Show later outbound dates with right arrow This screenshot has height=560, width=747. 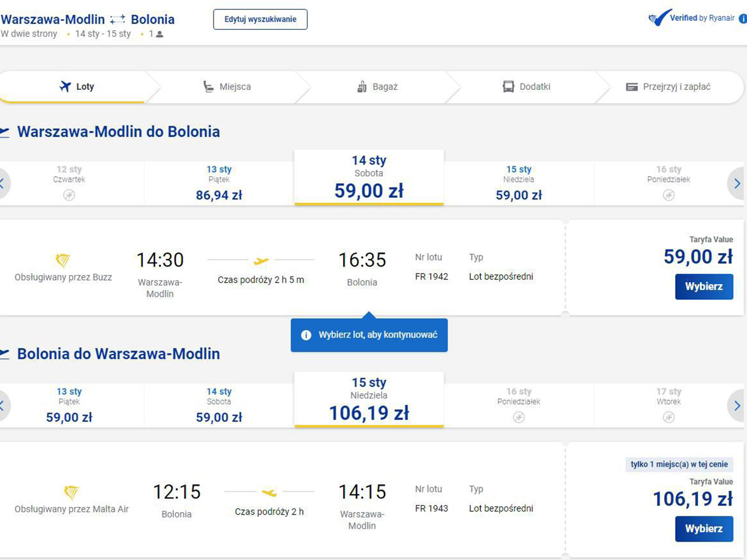click(x=737, y=184)
